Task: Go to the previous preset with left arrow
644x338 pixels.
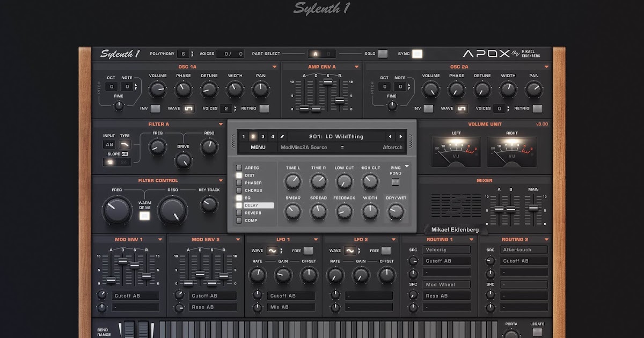Action: [391, 137]
